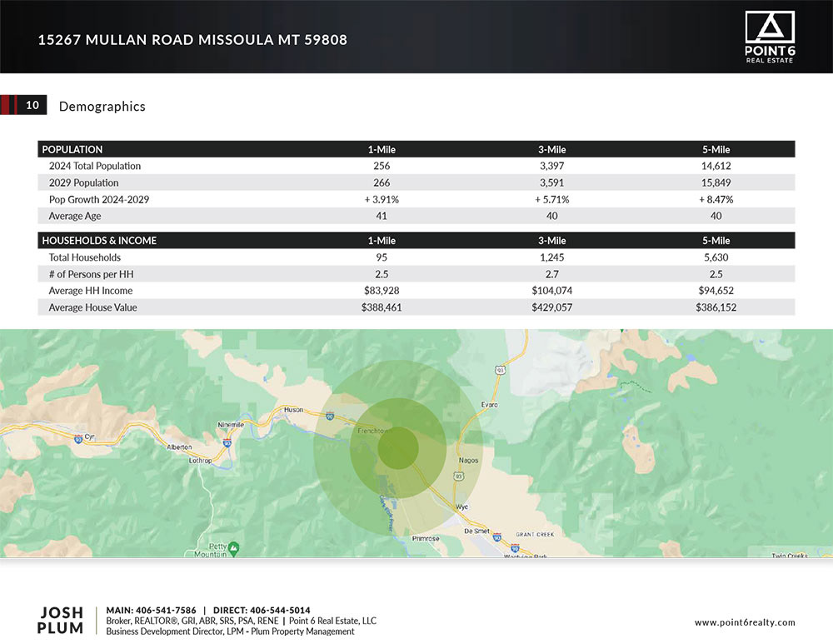The height and width of the screenshot is (644, 833).
Task: Click the Average HH Income row label
Action: 91,291
